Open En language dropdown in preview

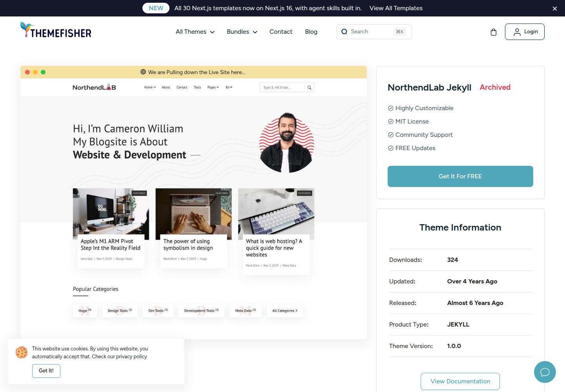point(229,87)
